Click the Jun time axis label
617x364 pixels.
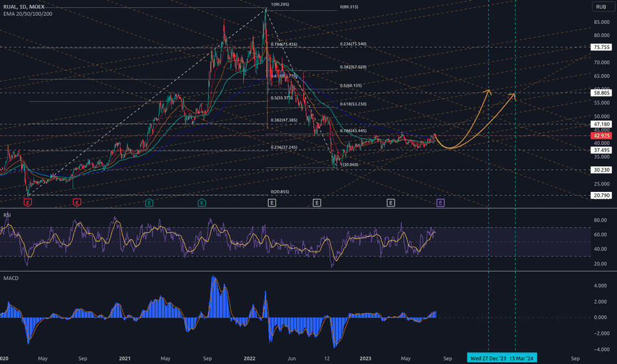291,359
